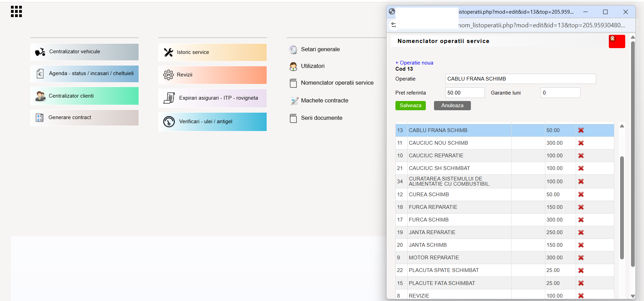The width and height of the screenshot is (644, 301).
Task: Close the Nomenclator panel using red button
Action: pos(617,41)
